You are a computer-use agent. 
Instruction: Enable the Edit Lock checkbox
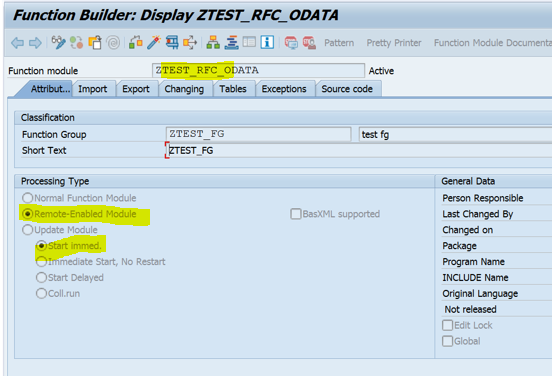point(447,325)
